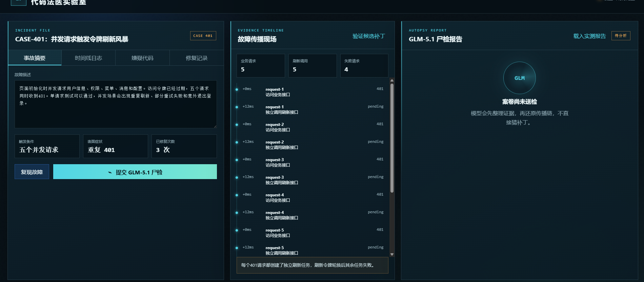Click the request-1 pending status text

[x=376, y=106]
